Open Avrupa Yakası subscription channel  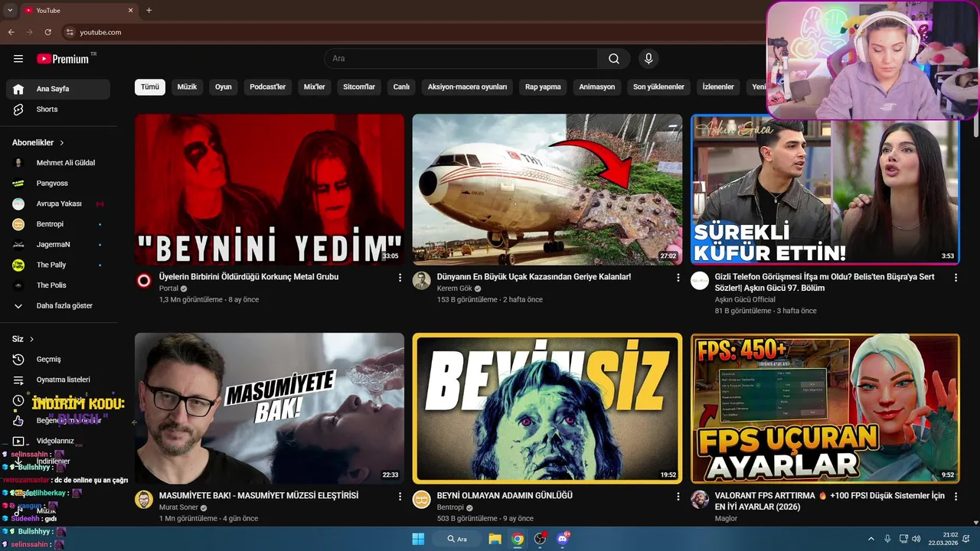58,204
